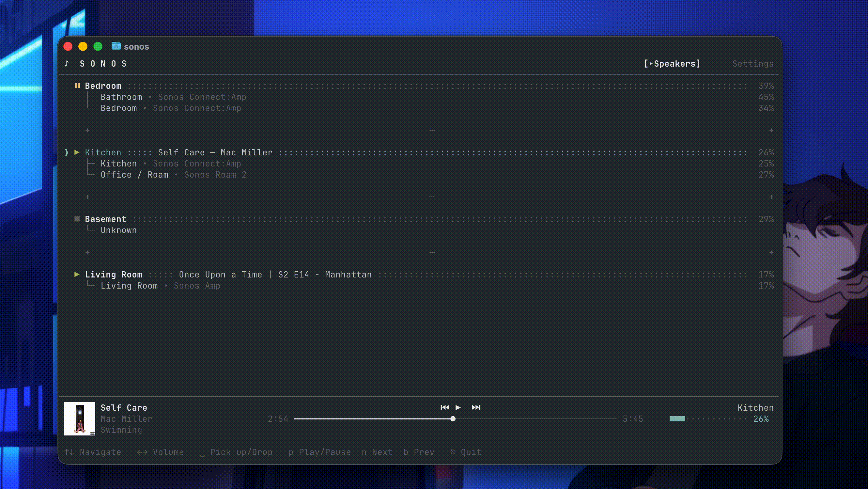Click the Self Care album artwork

[x=80, y=418]
